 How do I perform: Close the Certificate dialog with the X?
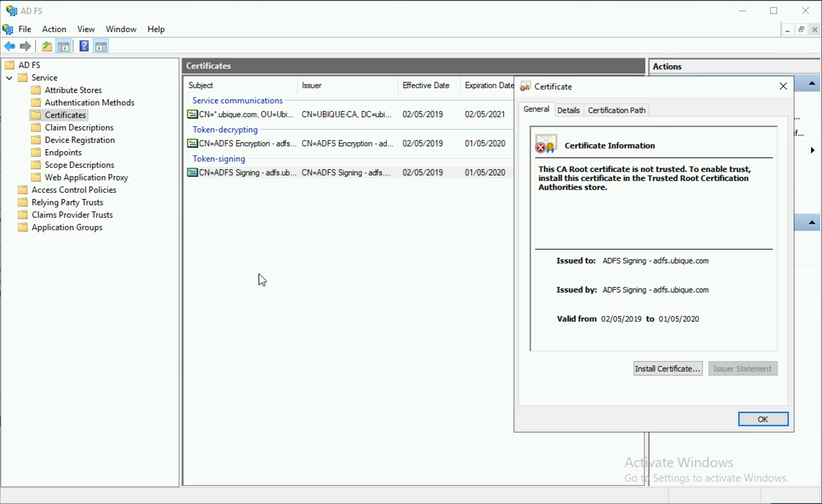(x=783, y=87)
